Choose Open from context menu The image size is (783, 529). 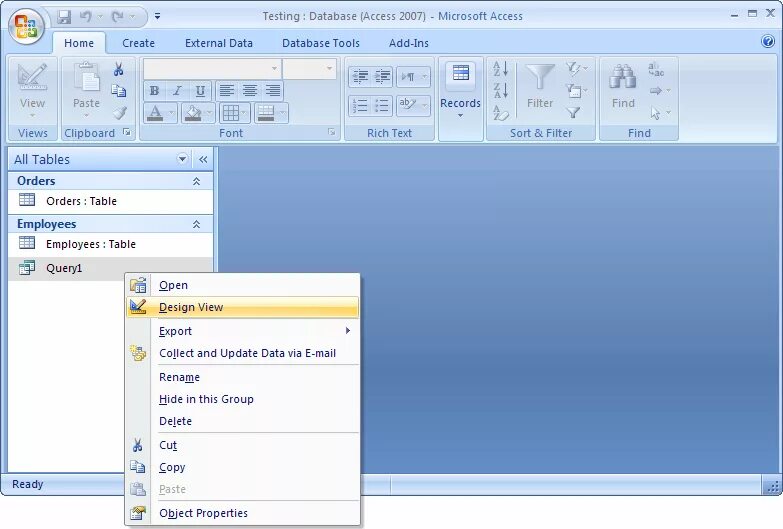point(243,285)
